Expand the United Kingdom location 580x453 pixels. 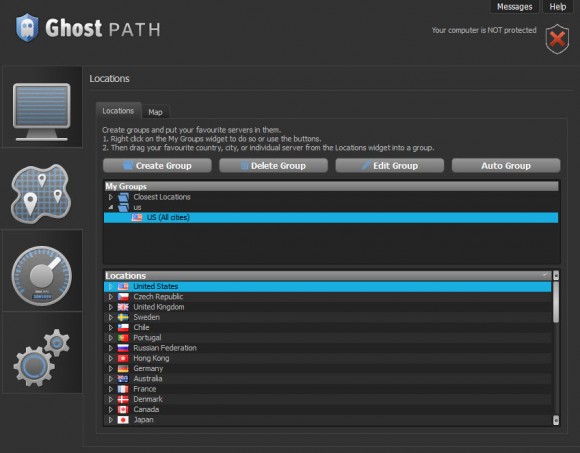coord(111,307)
